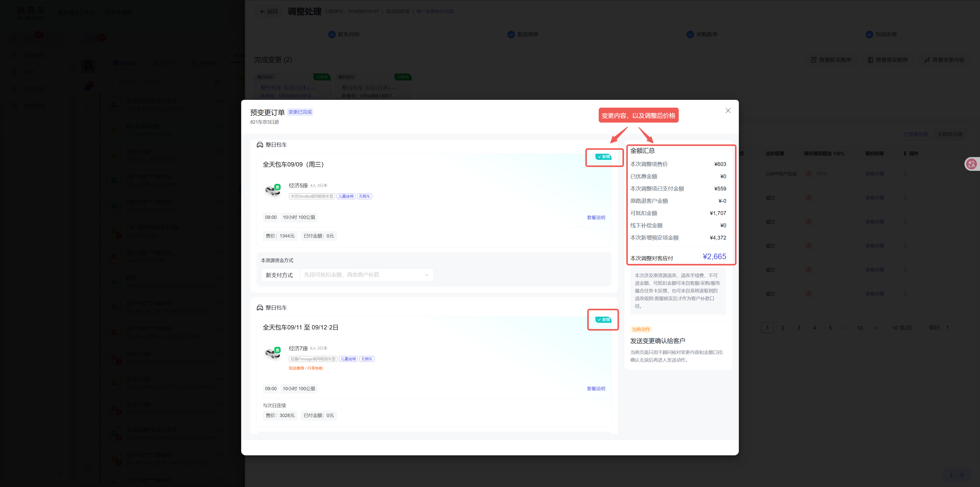Open the 经济5座 car thumbnail

[x=272, y=190]
